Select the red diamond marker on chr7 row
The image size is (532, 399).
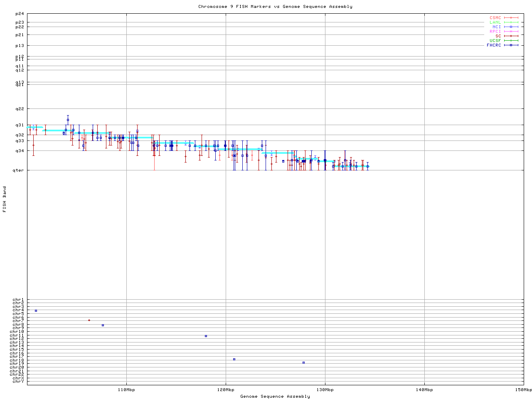[89, 320]
